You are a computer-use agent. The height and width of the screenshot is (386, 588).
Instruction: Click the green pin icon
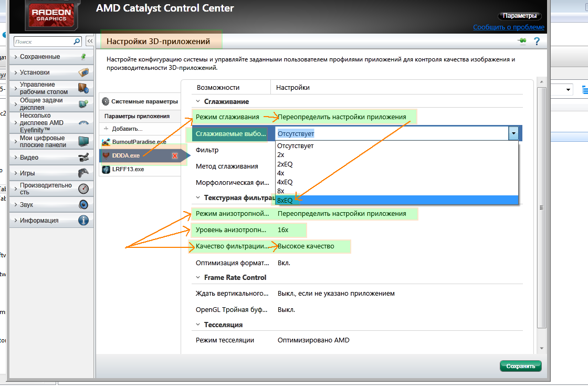tap(522, 41)
